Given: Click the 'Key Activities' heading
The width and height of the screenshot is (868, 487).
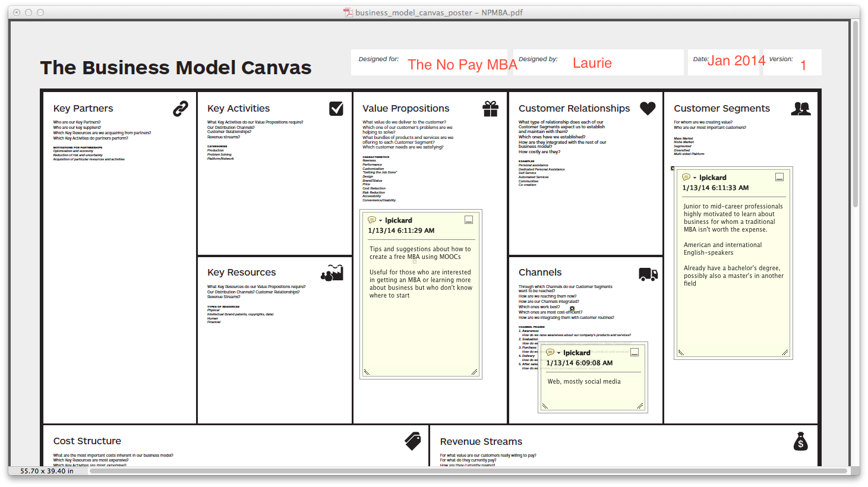Looking at the screenshot, I should (x=238, y=108).
